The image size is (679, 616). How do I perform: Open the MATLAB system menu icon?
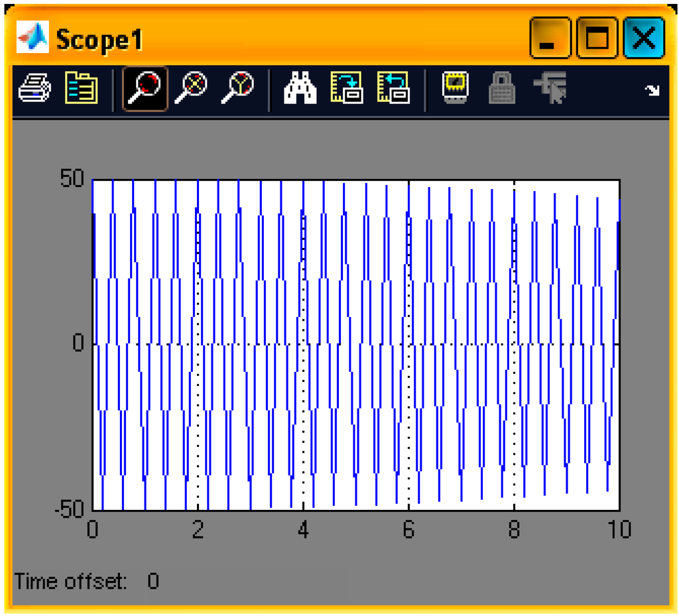click(x=32, y=39)
